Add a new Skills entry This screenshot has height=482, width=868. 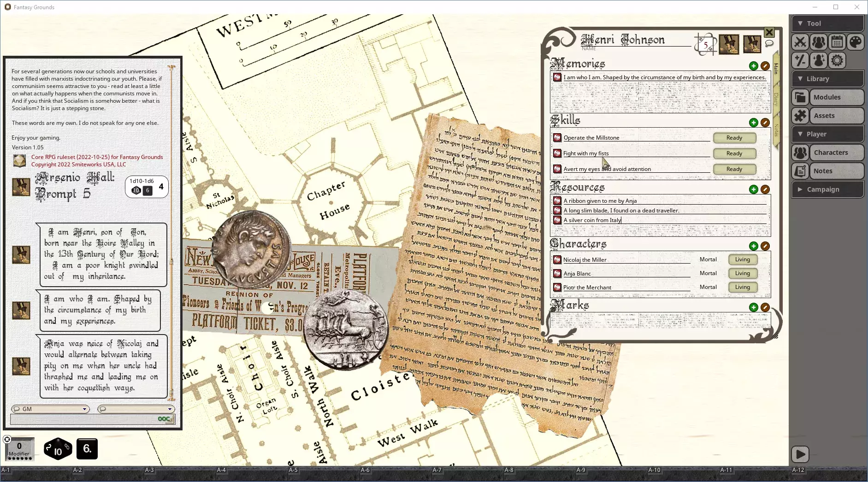click(x=754, y=123)
